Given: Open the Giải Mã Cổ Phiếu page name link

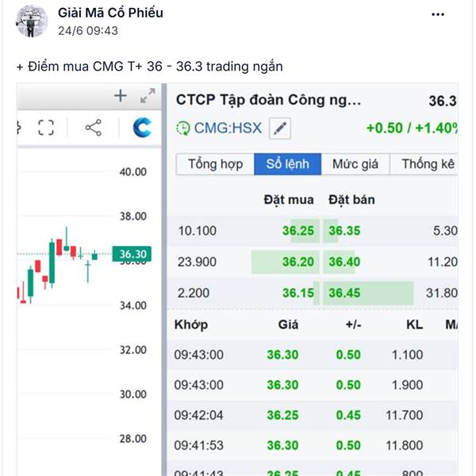Looking at the screenshot, I should coord(110,13).
